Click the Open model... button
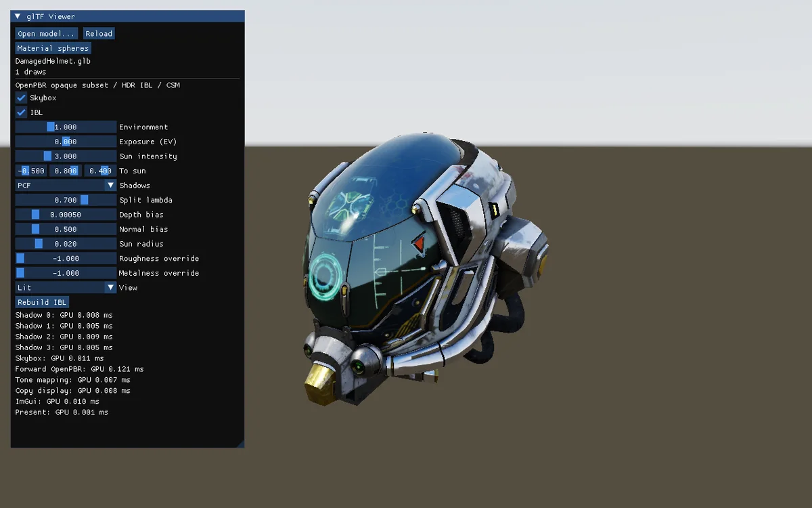The width and height of the screenshot is (812, 508). 46,34
